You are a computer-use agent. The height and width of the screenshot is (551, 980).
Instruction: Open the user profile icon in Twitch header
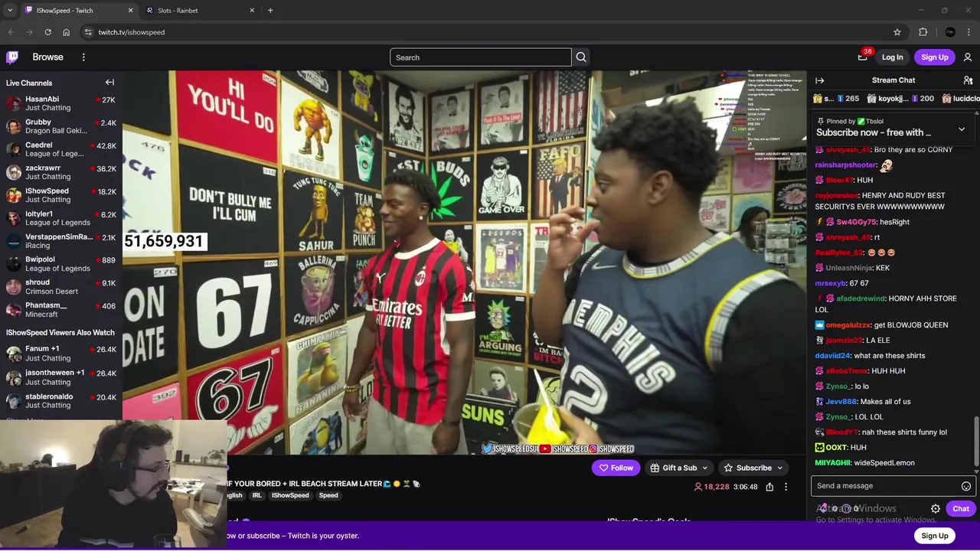coord(968,57)
